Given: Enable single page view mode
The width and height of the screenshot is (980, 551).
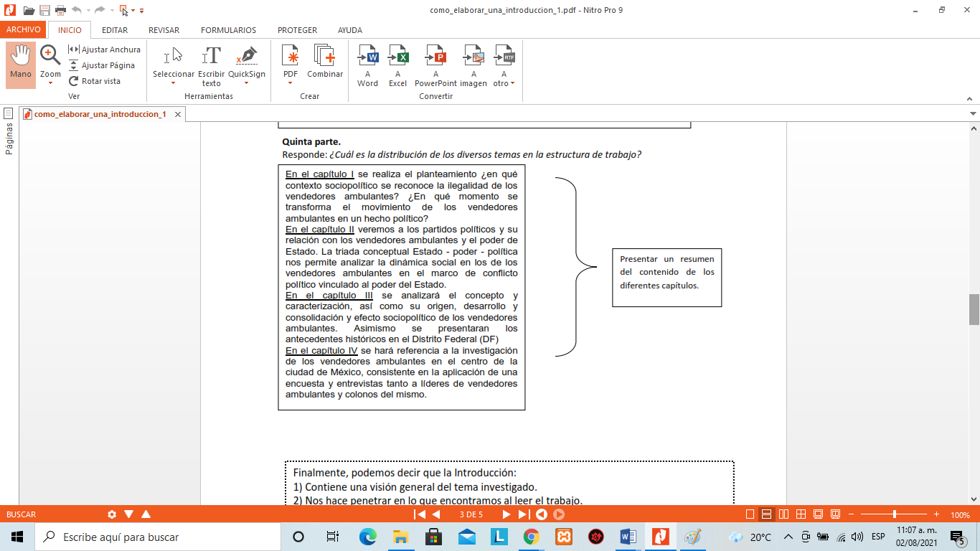Looking at the screenshot, I should coord(750,514).
